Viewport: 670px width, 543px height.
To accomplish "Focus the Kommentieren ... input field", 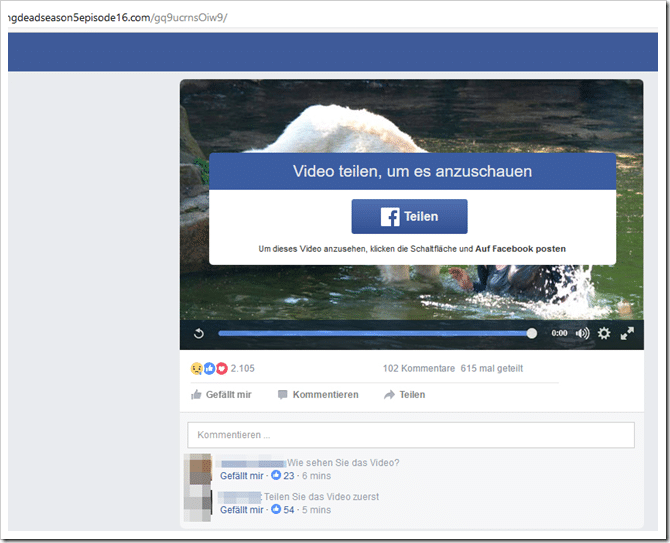I will 411,435.
